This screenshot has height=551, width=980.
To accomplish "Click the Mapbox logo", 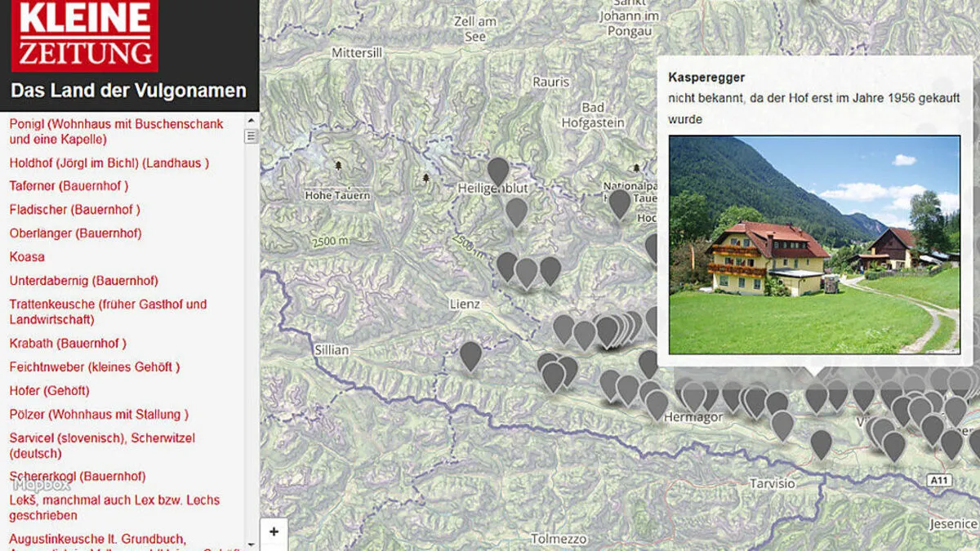I will click(41, 485).
